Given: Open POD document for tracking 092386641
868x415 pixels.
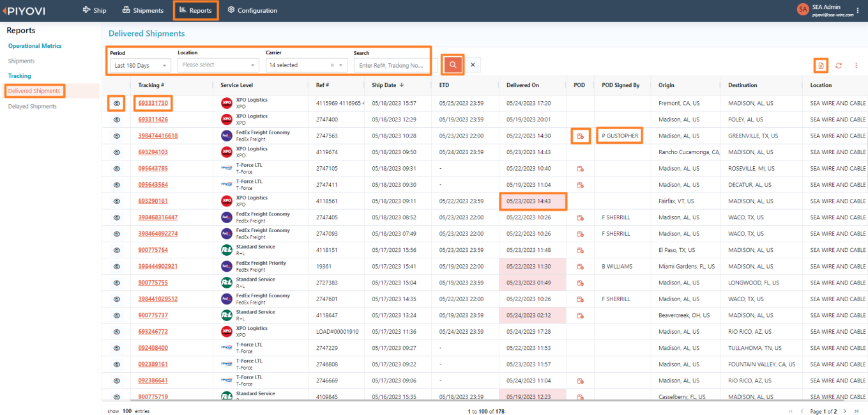Looking at the screenshot, I should point(580,380).
